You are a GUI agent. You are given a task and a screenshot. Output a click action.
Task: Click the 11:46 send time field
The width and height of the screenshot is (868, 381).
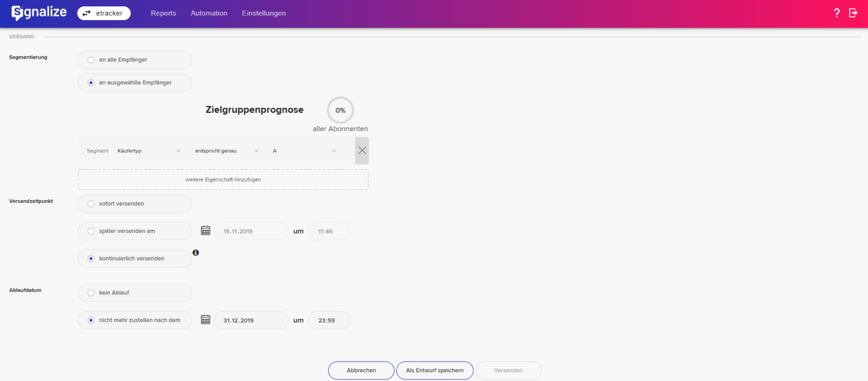tap(329, 231)
